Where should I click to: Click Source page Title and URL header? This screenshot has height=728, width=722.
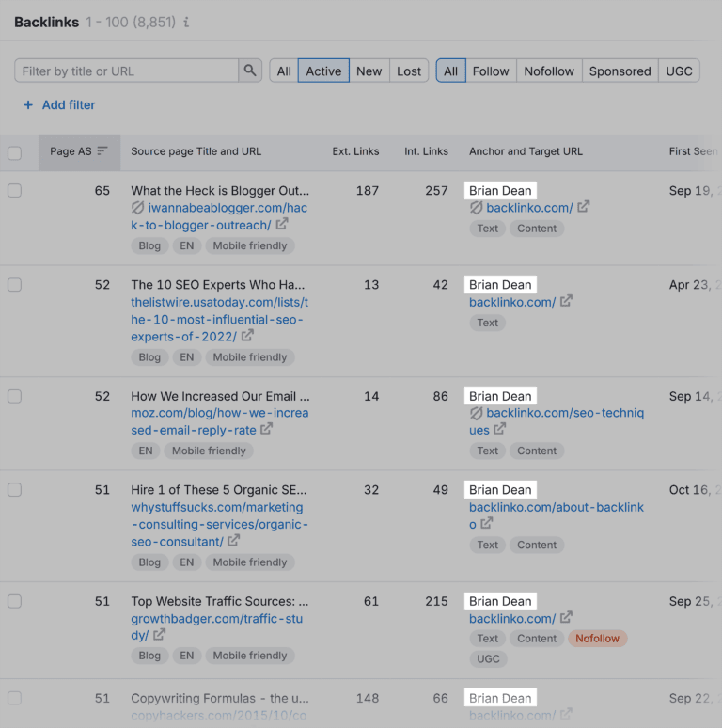point(196,151)
